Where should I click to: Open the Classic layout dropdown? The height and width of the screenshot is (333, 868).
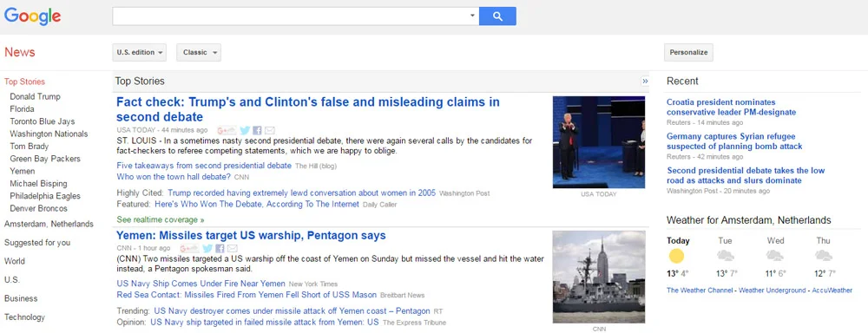tap(199, 53)
